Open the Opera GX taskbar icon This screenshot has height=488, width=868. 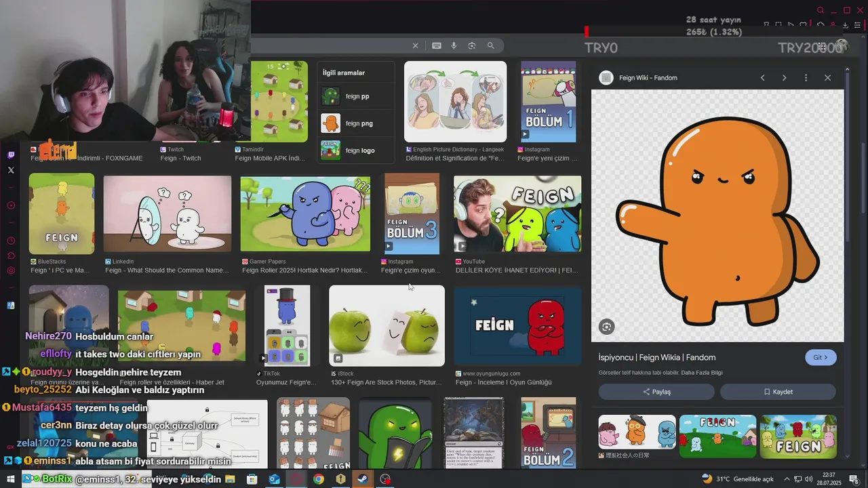pyautogui.click(x=296, y=479)
